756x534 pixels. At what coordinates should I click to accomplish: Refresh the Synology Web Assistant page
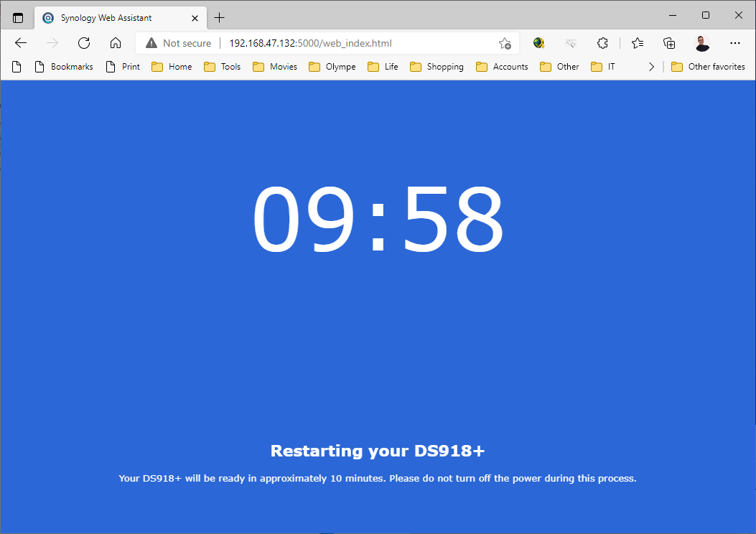[x=84, y=43]
